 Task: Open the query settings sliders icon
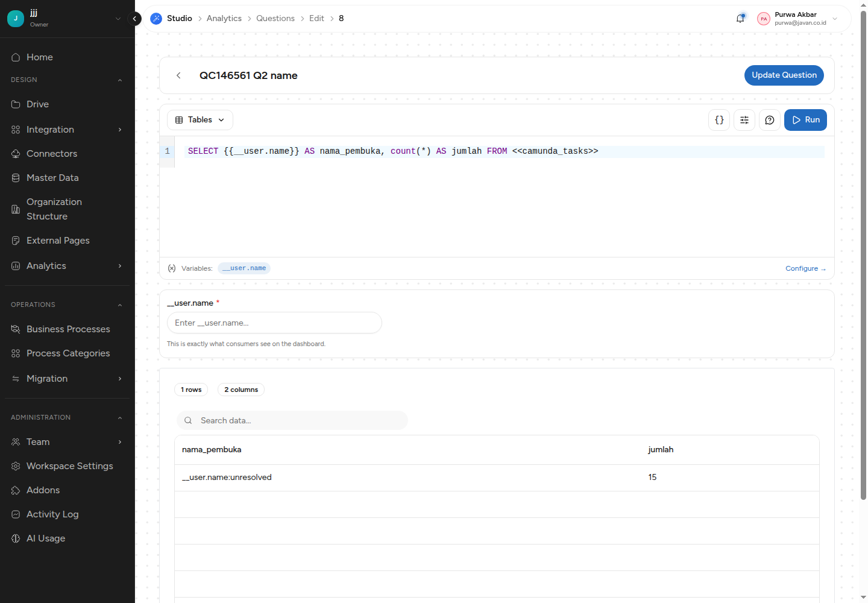coord(744,120)
